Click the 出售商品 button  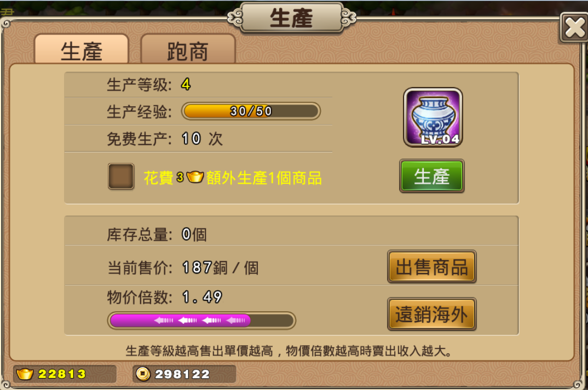pyautogui.click(x=431, y=267)
